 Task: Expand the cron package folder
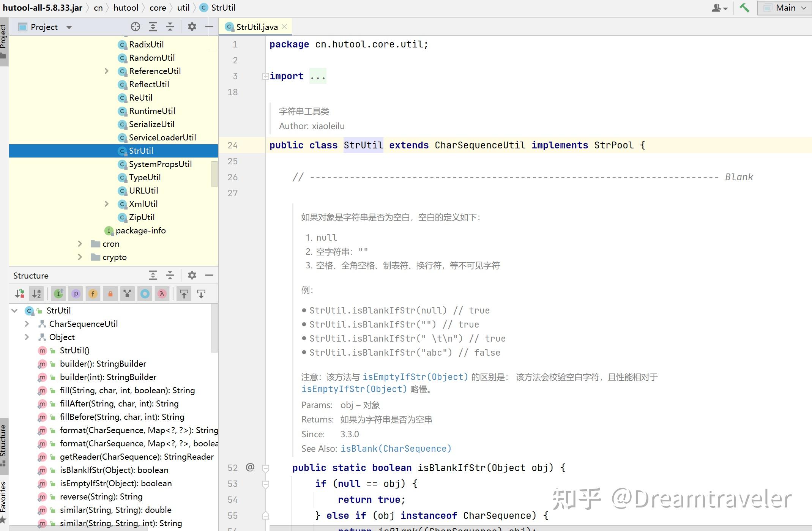(80, 244)
